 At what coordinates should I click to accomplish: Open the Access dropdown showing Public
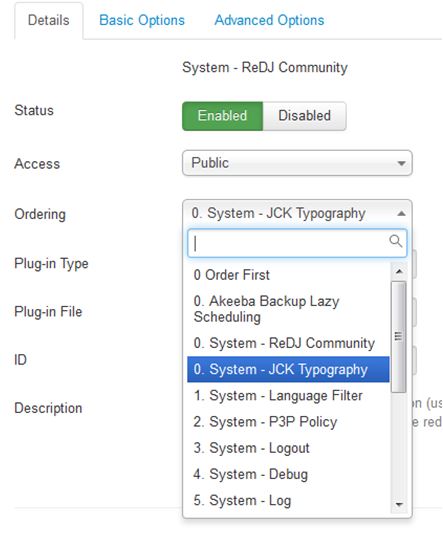pyautogui.click(x=297, y=163)
